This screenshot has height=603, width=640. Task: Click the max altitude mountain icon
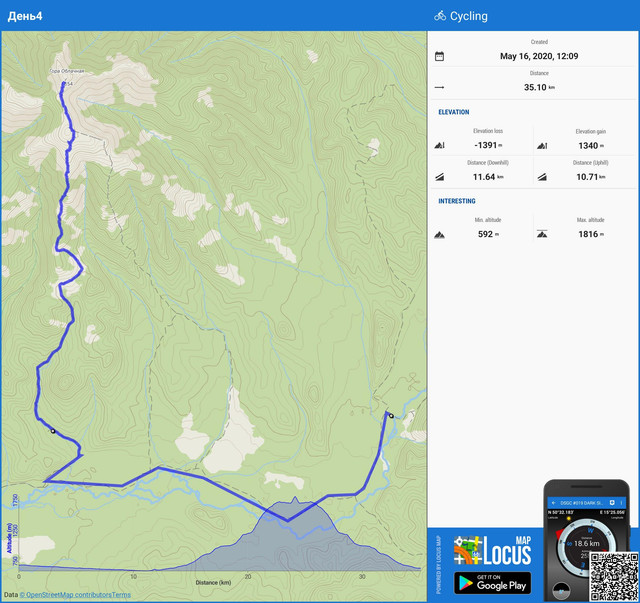pos(542,234)
